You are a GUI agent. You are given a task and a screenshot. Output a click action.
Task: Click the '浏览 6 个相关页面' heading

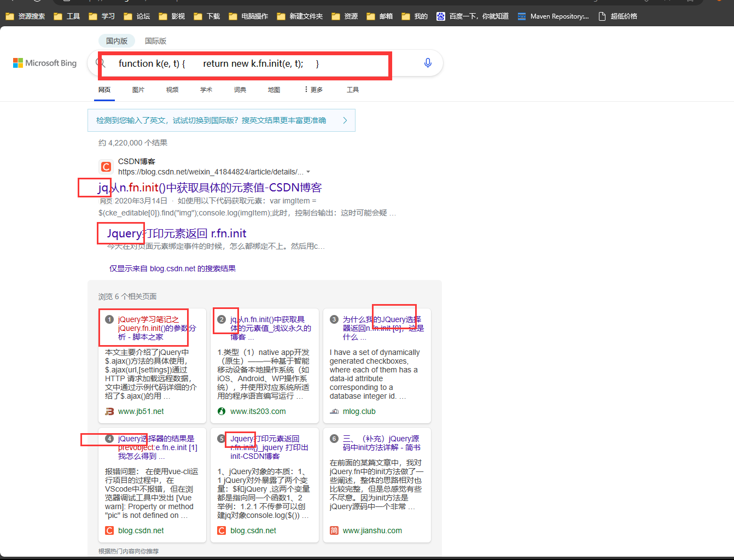[127, 296]
